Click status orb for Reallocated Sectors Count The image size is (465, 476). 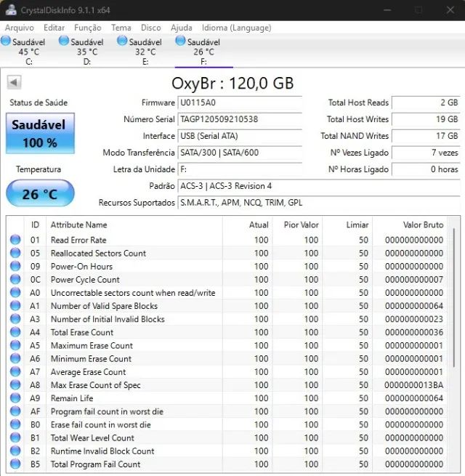[15, 253]
